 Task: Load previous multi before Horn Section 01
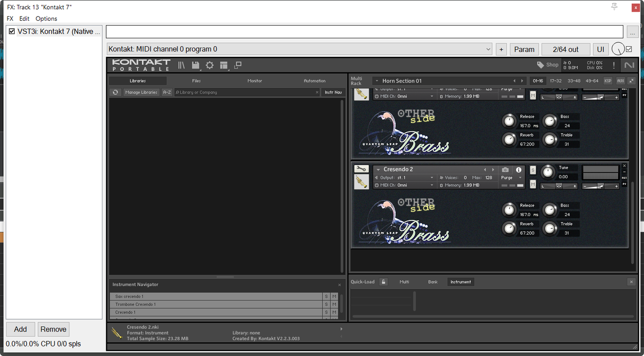(514, 81)
